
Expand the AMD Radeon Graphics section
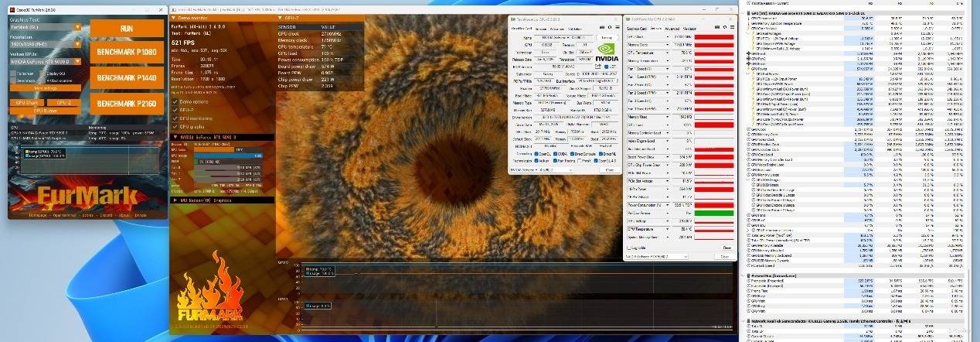pos(174,200)
